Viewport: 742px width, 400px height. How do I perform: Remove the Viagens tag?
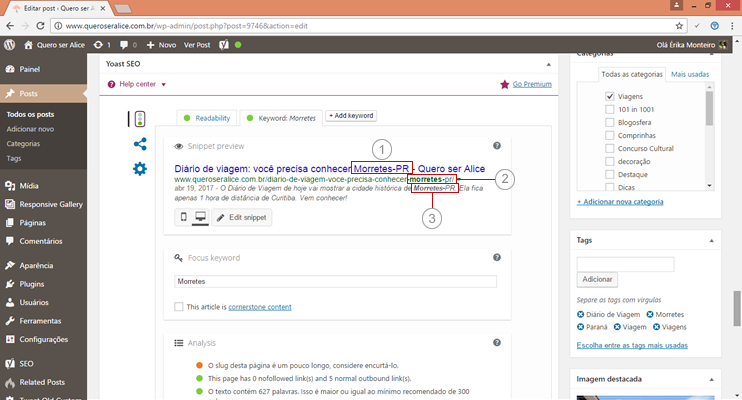(656, 327)
